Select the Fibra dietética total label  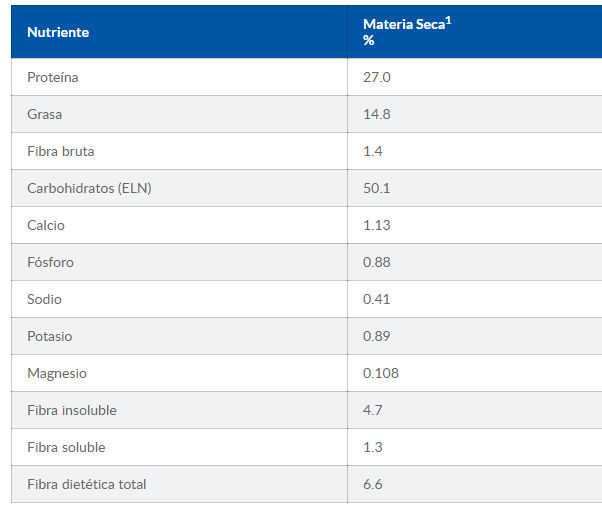[x=86, y=484]
